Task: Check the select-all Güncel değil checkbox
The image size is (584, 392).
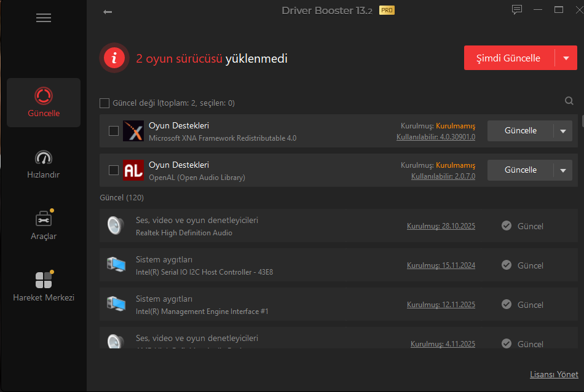Action: pyautogui.click(x=105, y=103)
